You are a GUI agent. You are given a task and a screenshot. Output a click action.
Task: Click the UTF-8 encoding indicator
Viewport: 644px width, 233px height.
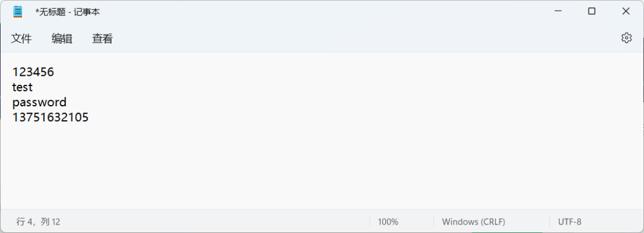pos(569,222)
